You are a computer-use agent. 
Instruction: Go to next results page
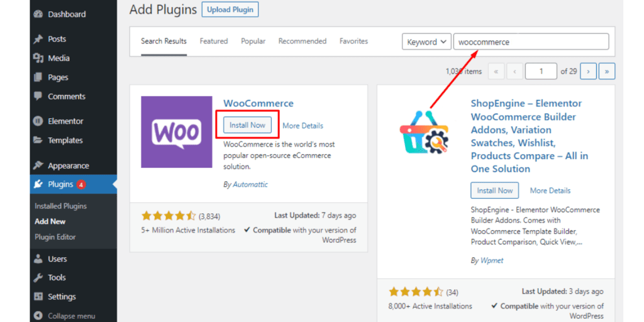[588, 72]
